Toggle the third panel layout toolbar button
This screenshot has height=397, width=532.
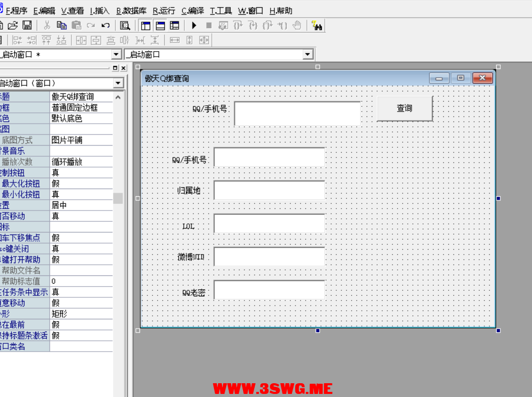click(x=175, y=26)
